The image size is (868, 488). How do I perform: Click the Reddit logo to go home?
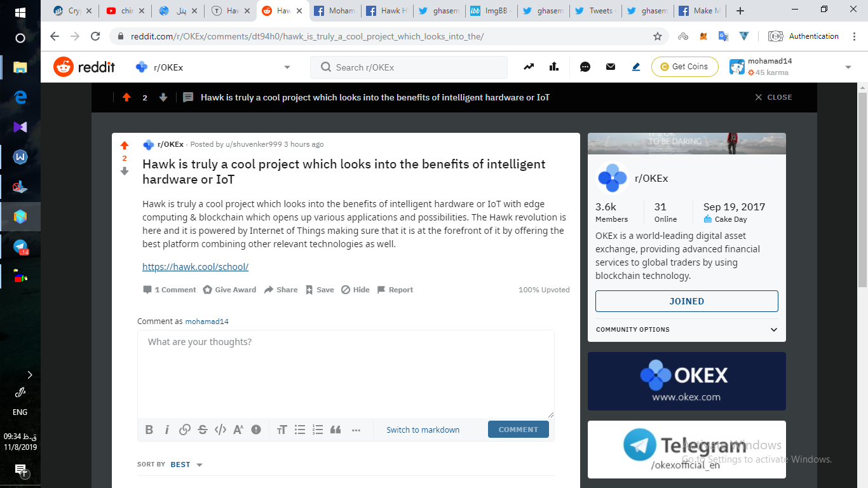84,67
